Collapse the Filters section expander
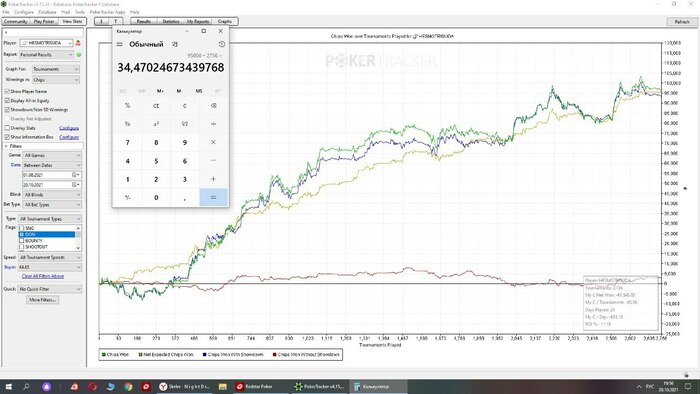 (6, 146)
